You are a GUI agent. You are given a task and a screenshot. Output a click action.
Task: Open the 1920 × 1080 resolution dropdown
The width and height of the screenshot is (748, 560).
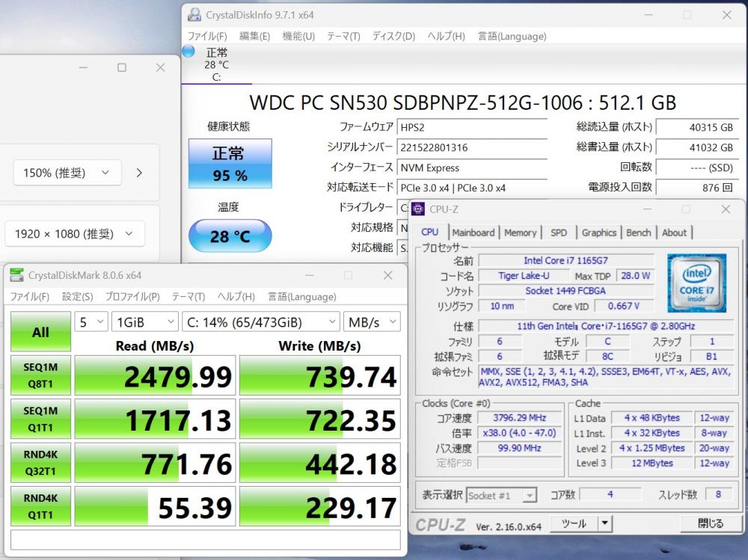[x=74, y=234]
